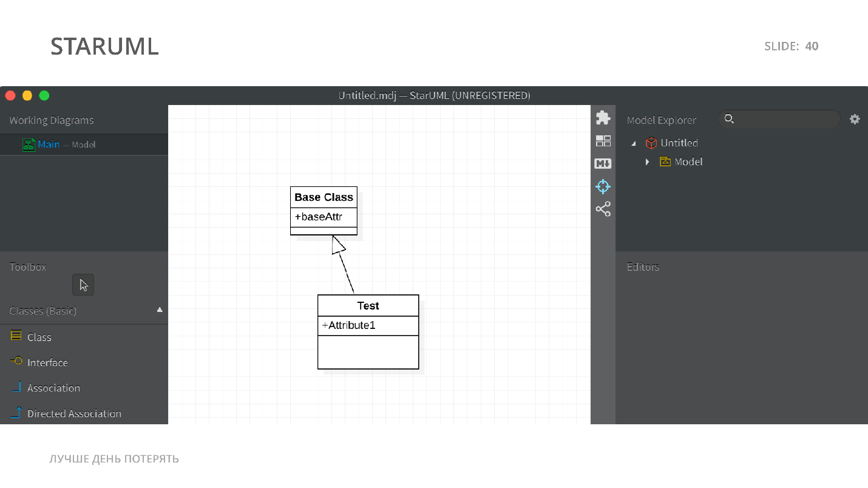Click the Model Explorer search field

click(x=779, y=119)
